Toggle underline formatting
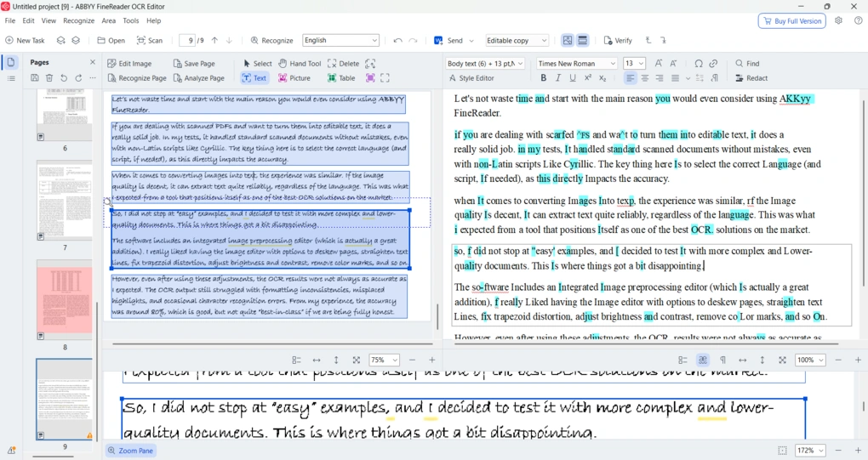The width and height of the screenshot is (868, 460). [573, 78]
